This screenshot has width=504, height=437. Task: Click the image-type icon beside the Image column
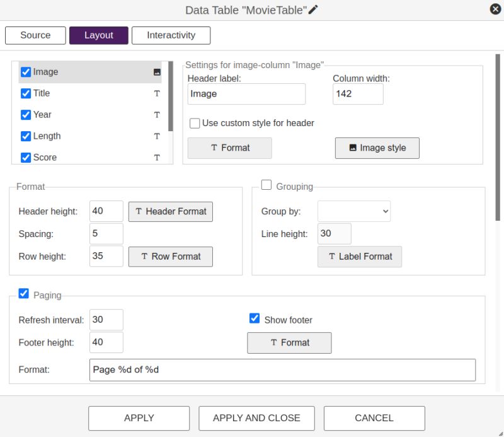click(157, 72)
